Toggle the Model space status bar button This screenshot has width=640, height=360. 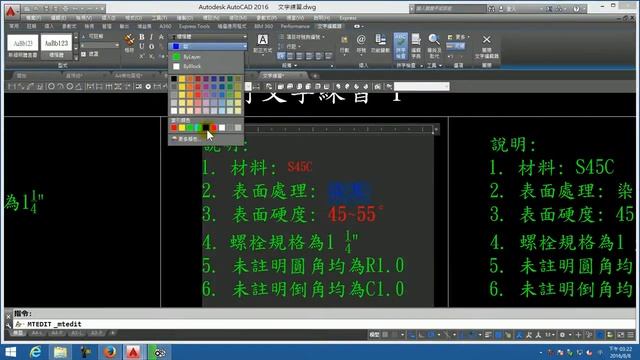(x=374, y=335)
